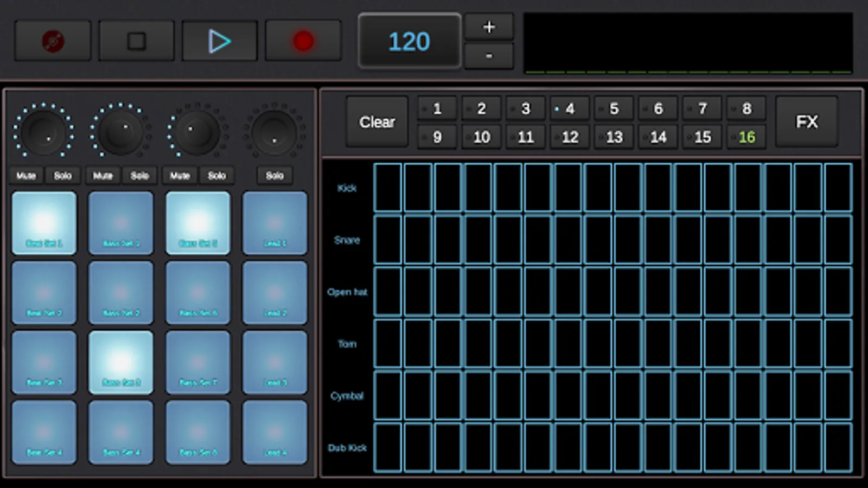The width and height of the screenshot is (868, 488).
Task: Choose pattern 12
Action: (570, 137)
